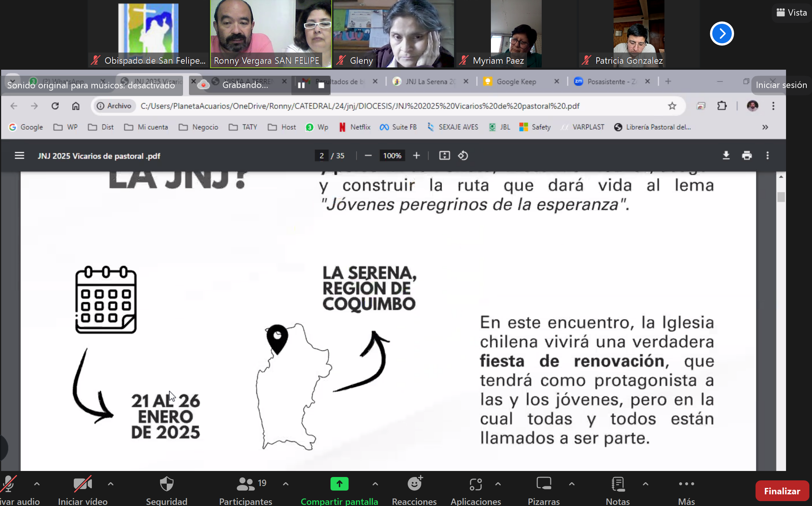Pause the recording
Screen dimensions: 812x506
coord(301,85)
